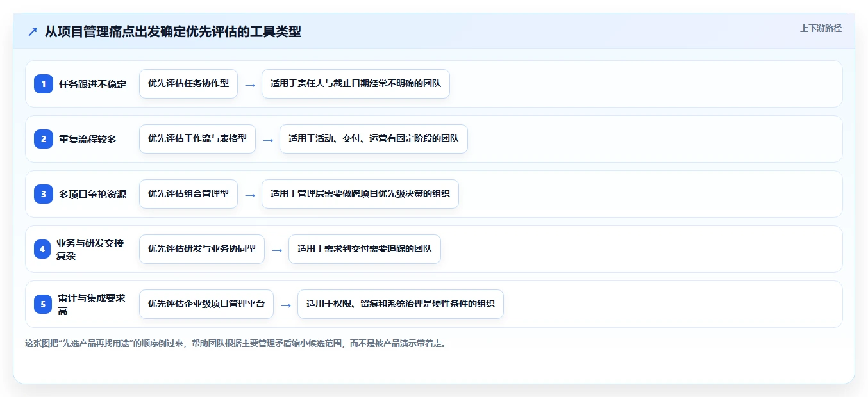Image resolution: width=868 pixels, height=397 pixels.
Task: Select the 任务跟进不稳定 label
Action: coord(92,84)
